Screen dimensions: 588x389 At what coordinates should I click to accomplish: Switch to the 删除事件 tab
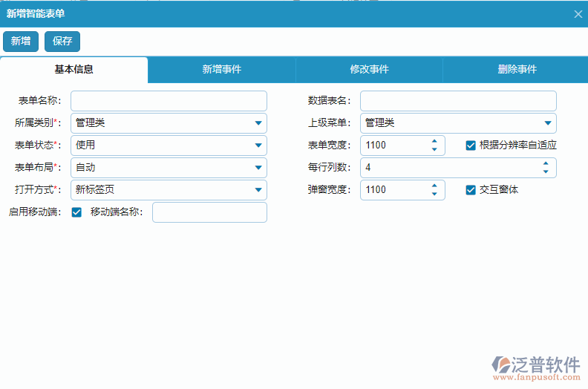pyautogui.click(x=517, y=70)
